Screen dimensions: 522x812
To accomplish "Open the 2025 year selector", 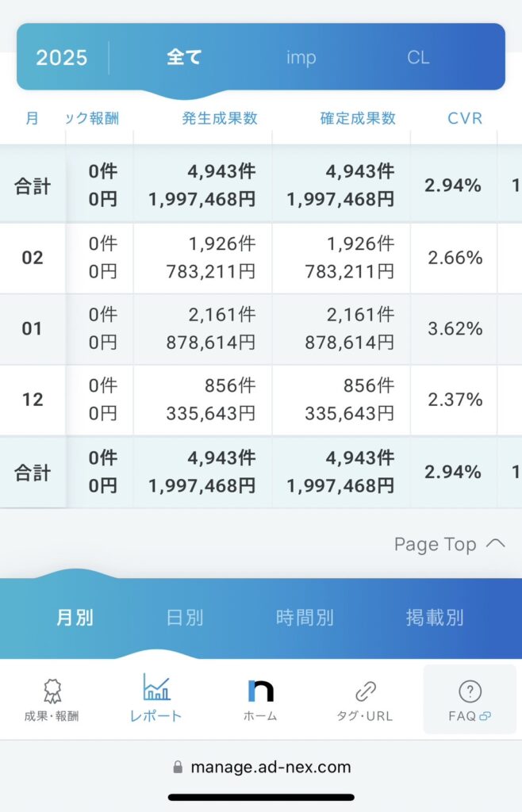I will point(62,57).
